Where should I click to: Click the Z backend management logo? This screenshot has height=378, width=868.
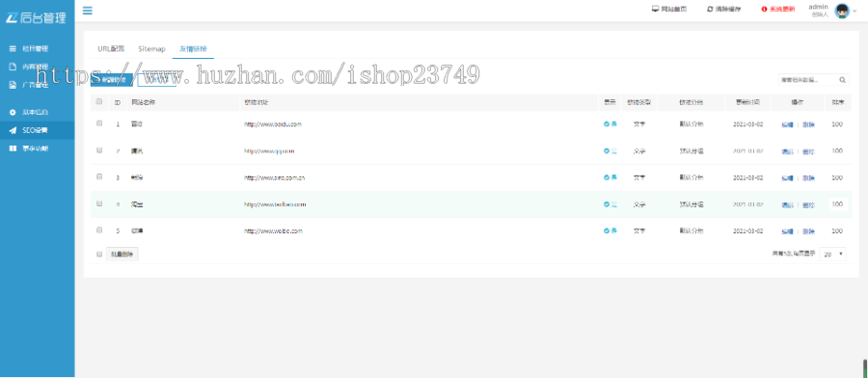36,17
